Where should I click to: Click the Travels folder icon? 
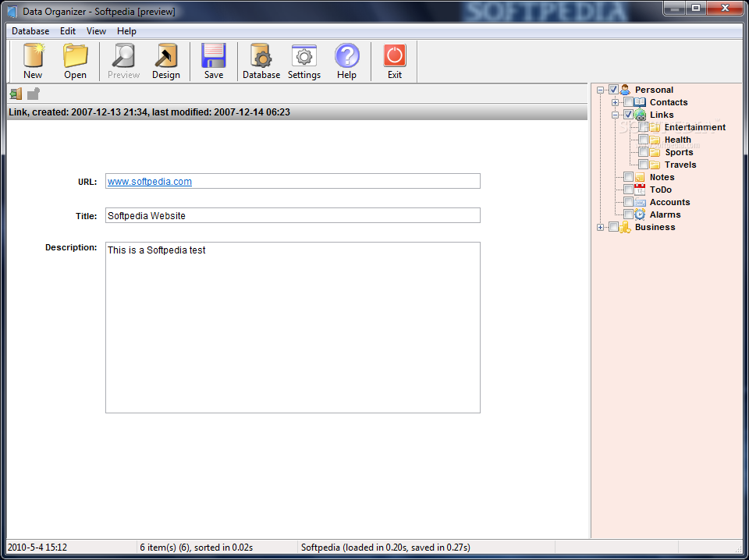point(655,165)
